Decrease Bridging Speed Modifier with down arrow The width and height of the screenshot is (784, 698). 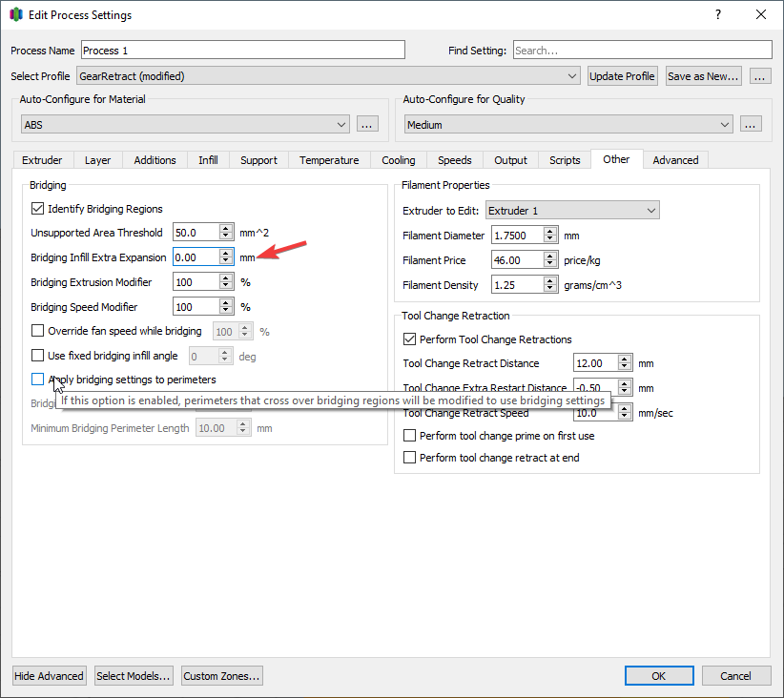tap(226, 311)
